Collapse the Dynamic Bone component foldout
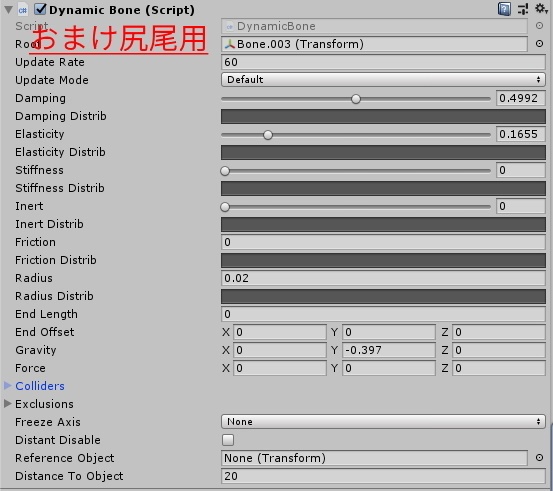The width and height of the screenshot is (553, 491). pos(8,10)
